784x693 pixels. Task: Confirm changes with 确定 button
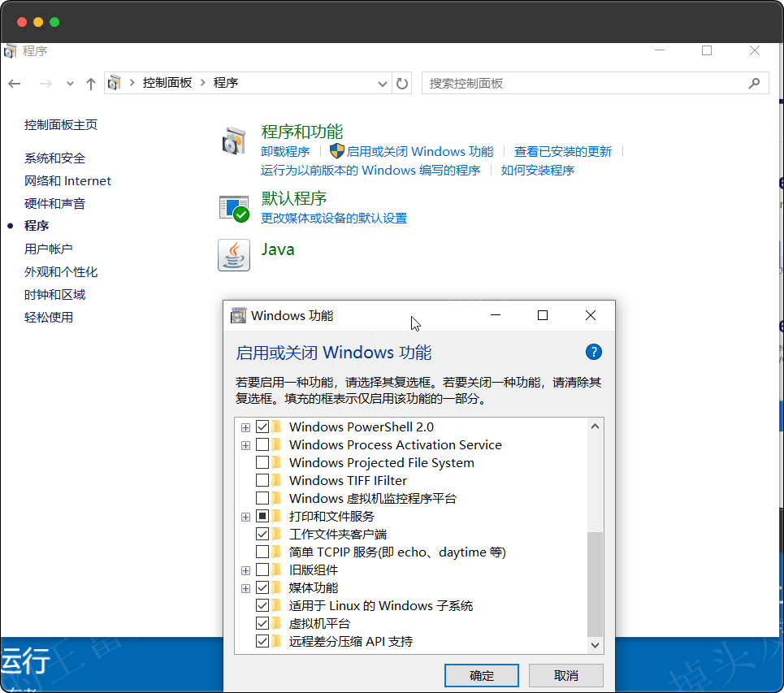point(482,675)
